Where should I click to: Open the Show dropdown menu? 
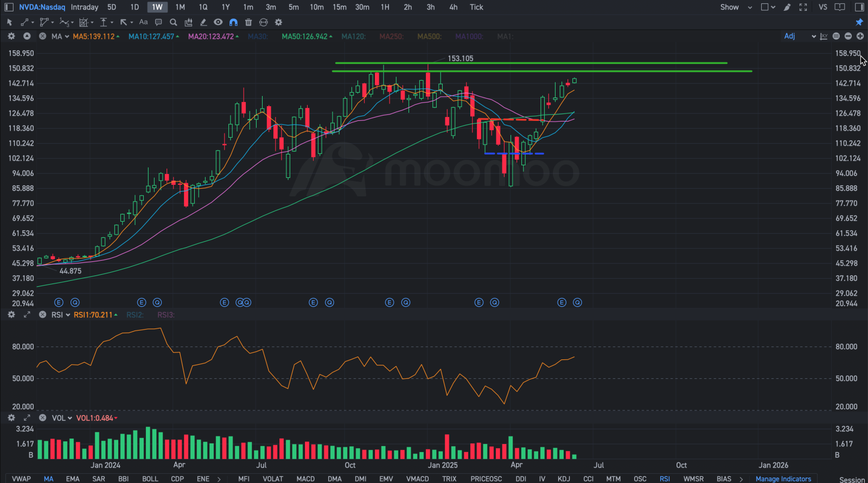(x=736, y=7)
